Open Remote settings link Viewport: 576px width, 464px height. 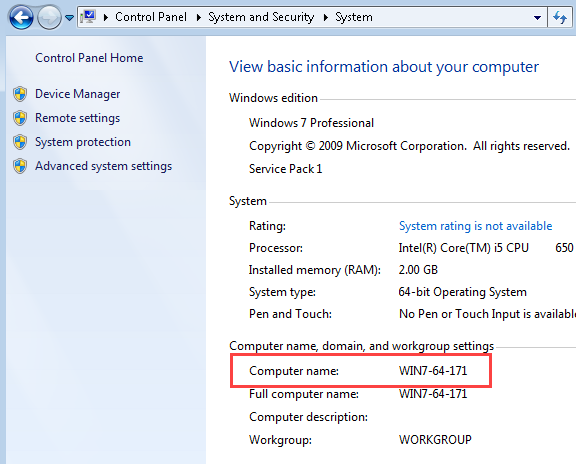78,118
